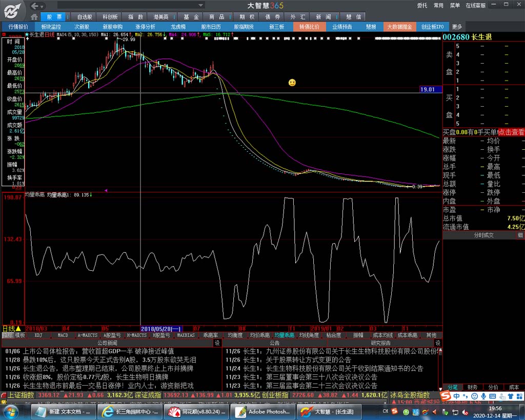Image resolution: width=525 pixels, height=420 pixels.
Task: Click the yellow smiley face on chart
Action: pyautogui.click(x=292, y=83)
